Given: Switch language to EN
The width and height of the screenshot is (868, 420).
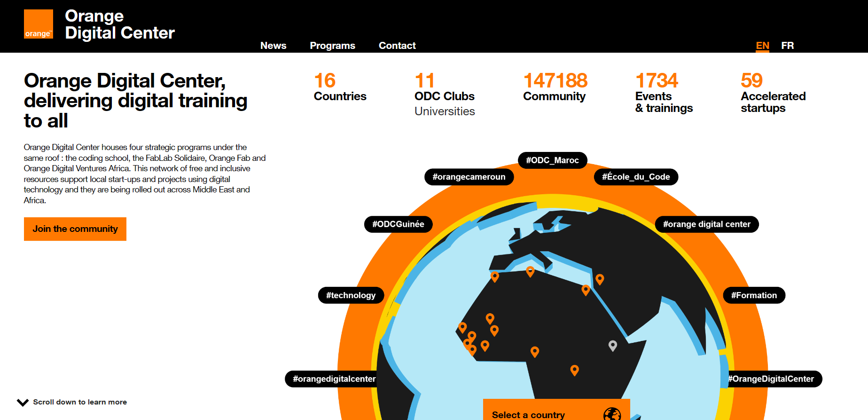Looking at the screenshot, I should 762,46.
